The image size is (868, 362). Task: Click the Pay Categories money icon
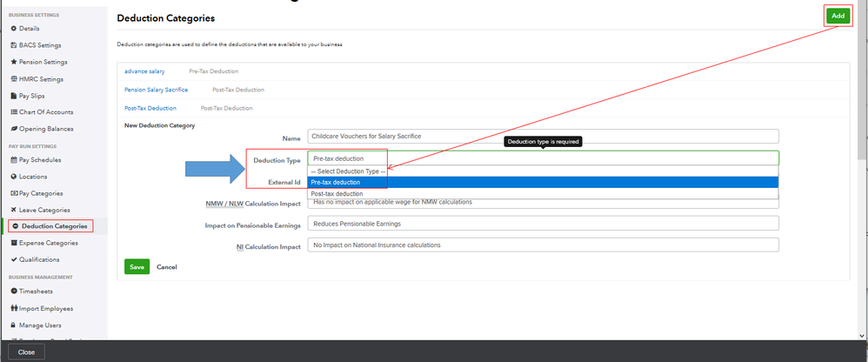14,194
